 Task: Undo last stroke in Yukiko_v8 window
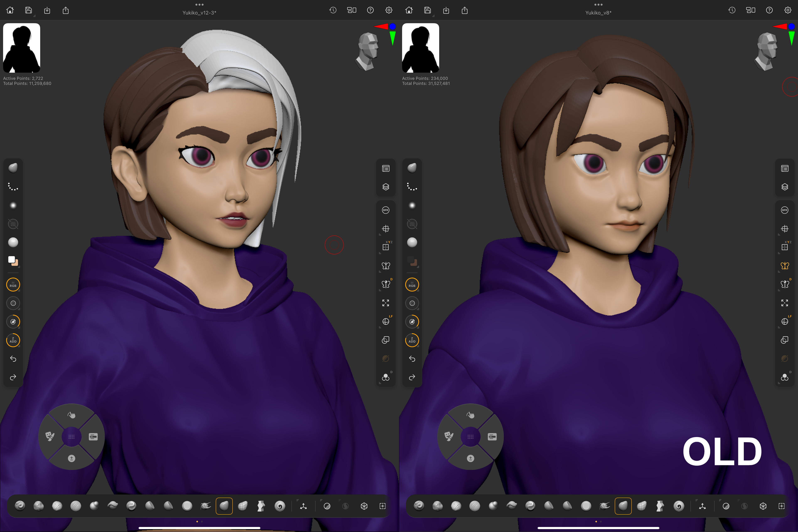[x=412, y=359]
